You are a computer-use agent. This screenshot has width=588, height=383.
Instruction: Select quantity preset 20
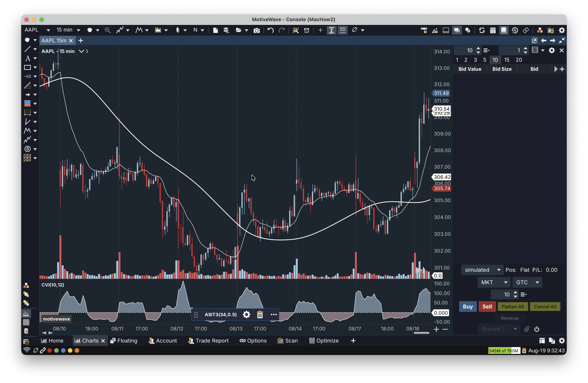click(x=519, y=60)
